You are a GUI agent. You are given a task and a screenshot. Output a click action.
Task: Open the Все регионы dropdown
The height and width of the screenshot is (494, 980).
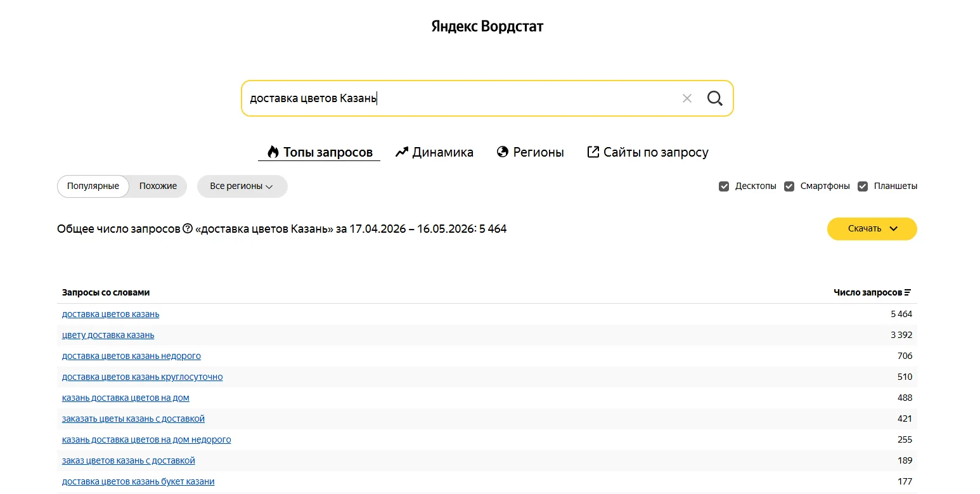click(242, 186)
